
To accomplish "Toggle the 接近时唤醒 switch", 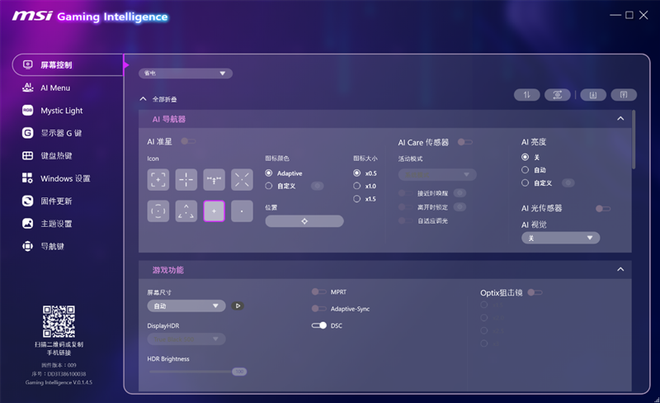I will tap(405, 193).
